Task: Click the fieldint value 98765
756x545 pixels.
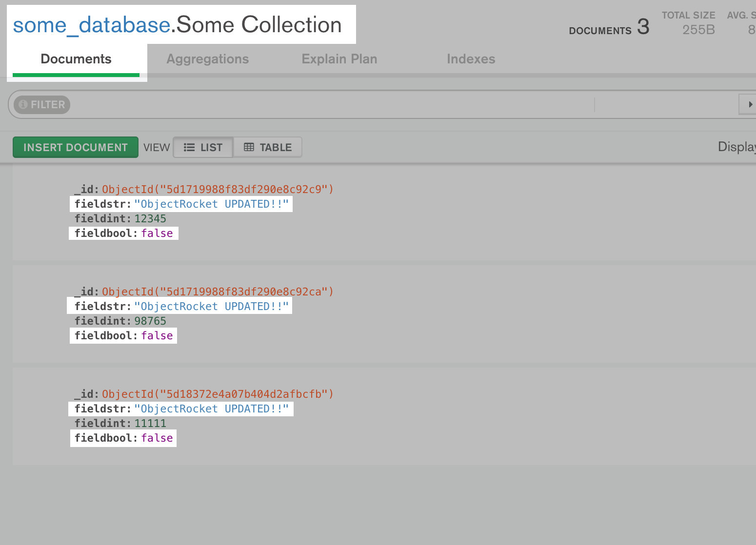Action: tap(150, 321)
